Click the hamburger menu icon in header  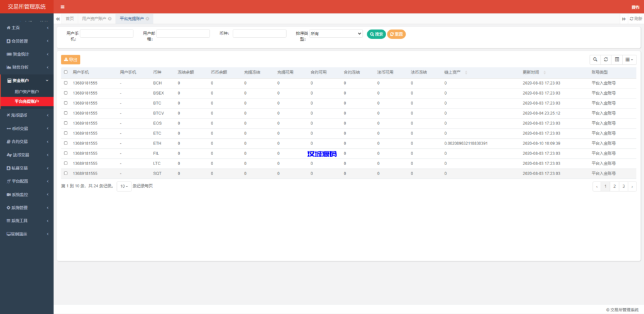click(62, 7)
